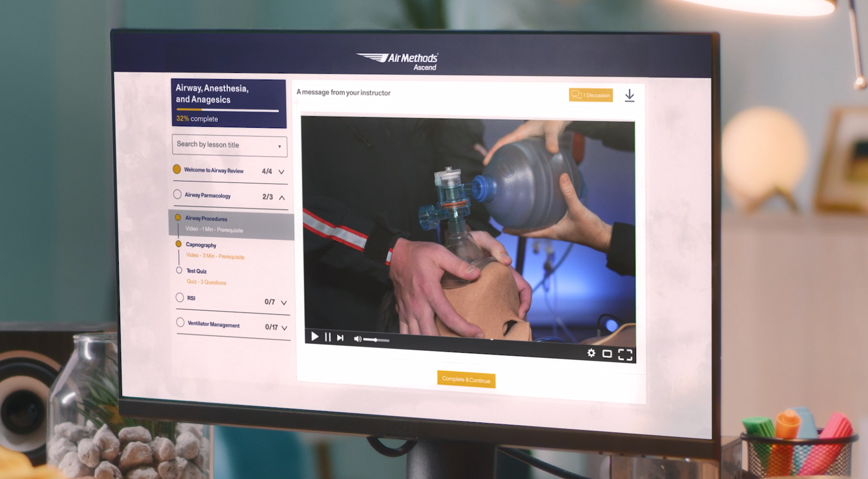This screenshot has width=868, height=479.
Task: Click the 2/3 lesson count
Action: coord(267,197)
